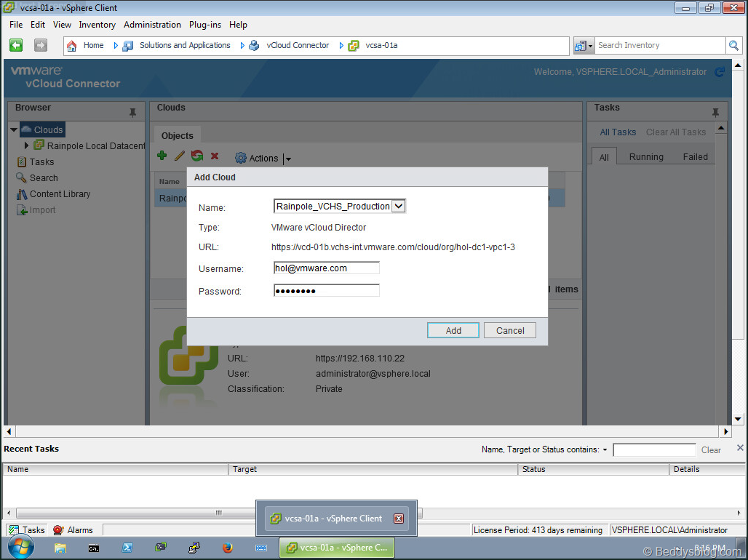Click Cancel in Add Cloud dialog

click(x=510, y=331)
